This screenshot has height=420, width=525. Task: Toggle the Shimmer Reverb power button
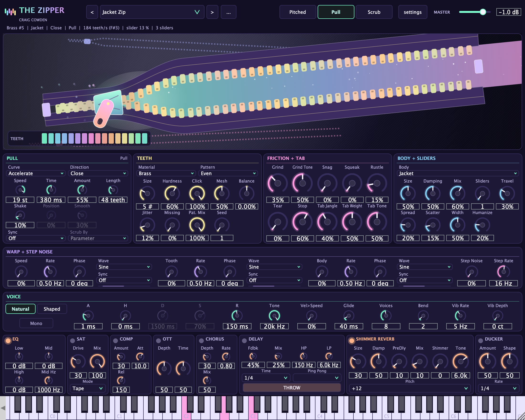[x=351, y=340]
